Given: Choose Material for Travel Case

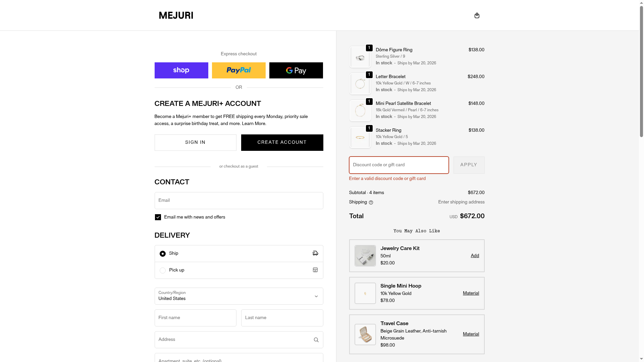Looking at the screenshot, I should tap(471, 334).
